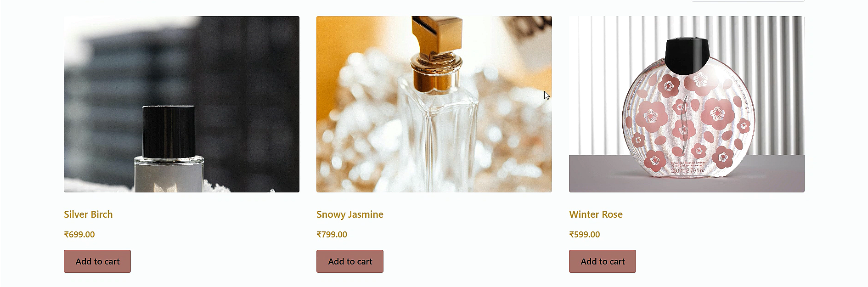Image resolution: width=868 pixels, height=287 pixels.
Task: Select the Snowy Jasmine product photo
Action: [434, 104]
